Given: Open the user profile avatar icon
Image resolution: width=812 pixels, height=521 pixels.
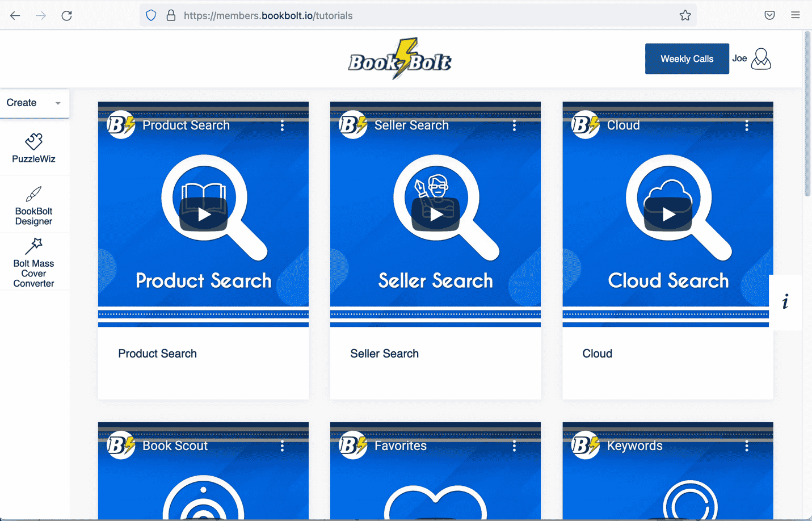Looking at the screenshot, I should click(x=761, y=58).
